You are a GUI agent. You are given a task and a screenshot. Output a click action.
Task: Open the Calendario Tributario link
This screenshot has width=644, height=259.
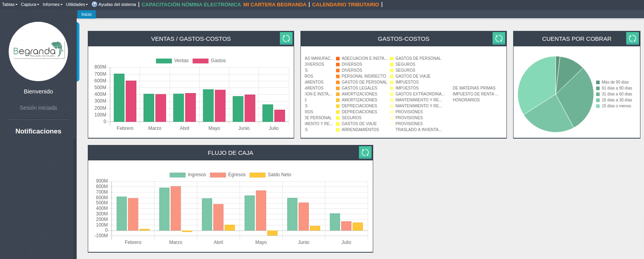click(x=346, y=4)
